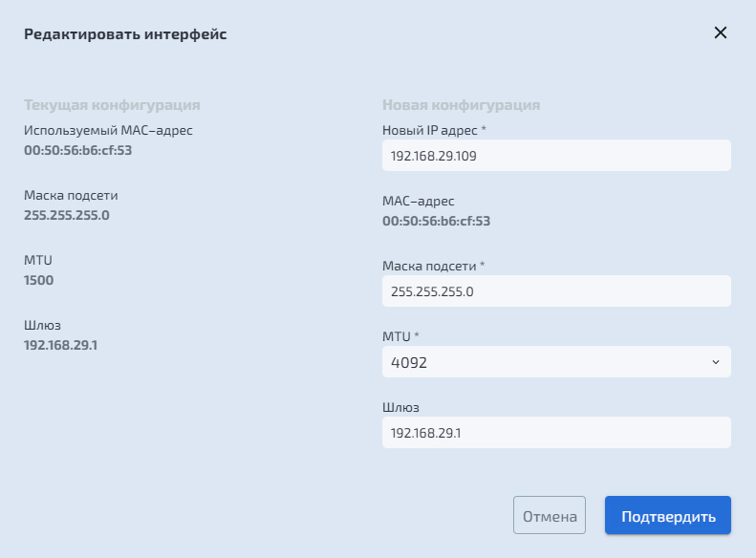
Task: Select current gateway value 192.168.29.1
Action: [61, 345]
